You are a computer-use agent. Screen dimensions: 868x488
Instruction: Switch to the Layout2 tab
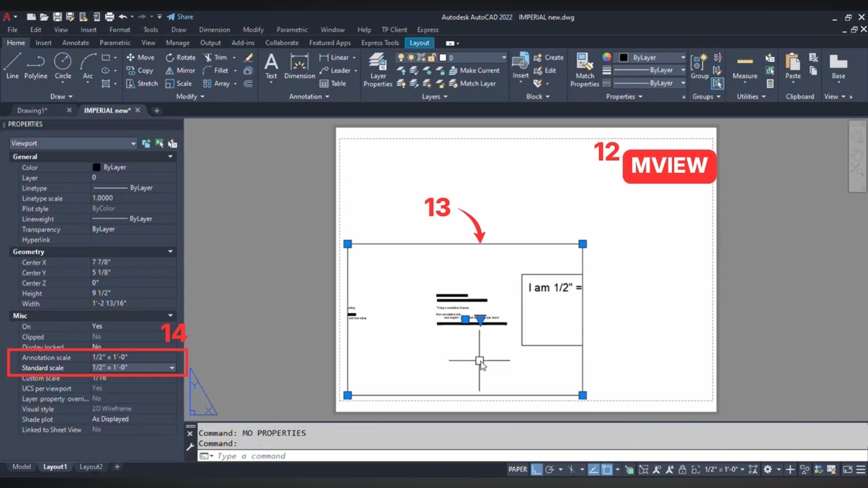point(91,467)
